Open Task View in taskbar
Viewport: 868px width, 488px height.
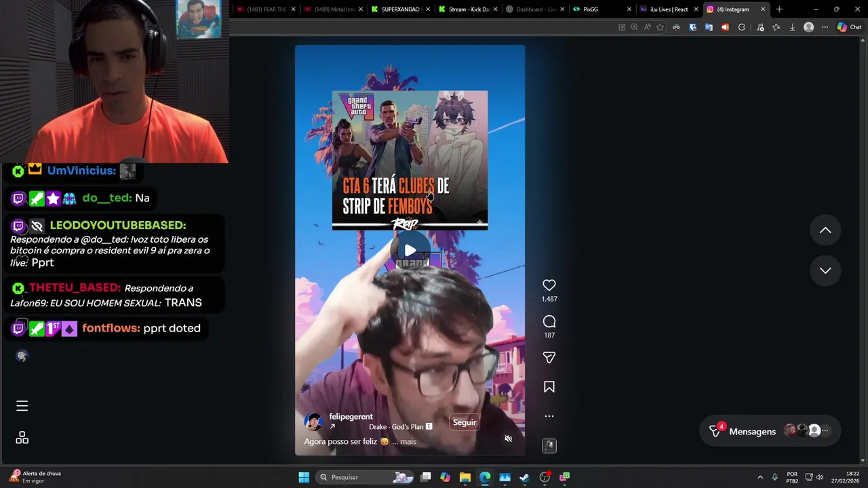click(426, 477)
